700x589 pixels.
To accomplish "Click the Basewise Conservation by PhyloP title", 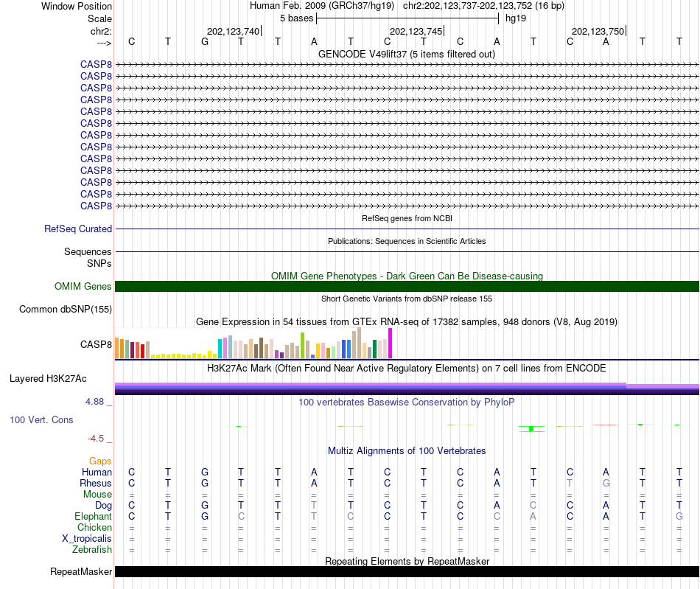I will 407,402.
